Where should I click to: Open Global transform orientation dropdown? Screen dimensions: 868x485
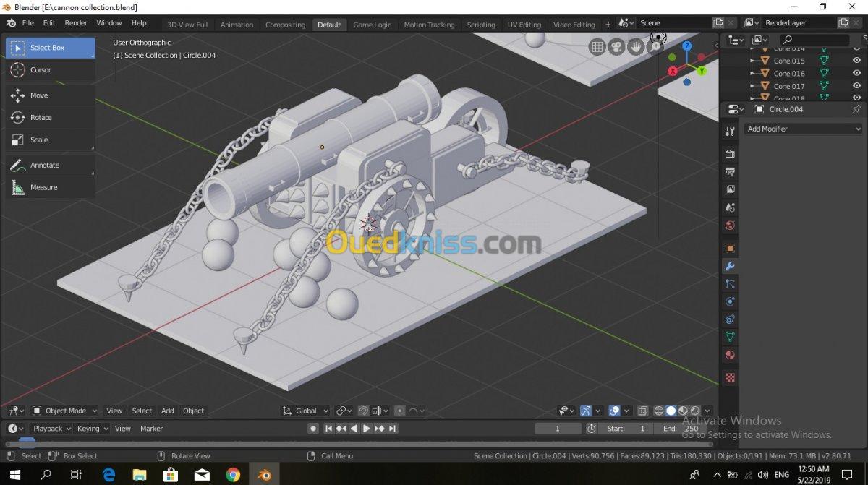306,411
